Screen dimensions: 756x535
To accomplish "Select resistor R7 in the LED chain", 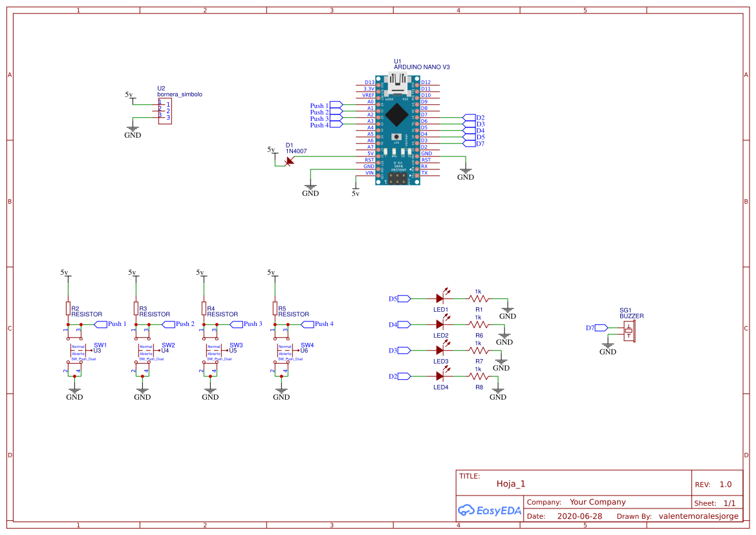I will pos(477,350).
